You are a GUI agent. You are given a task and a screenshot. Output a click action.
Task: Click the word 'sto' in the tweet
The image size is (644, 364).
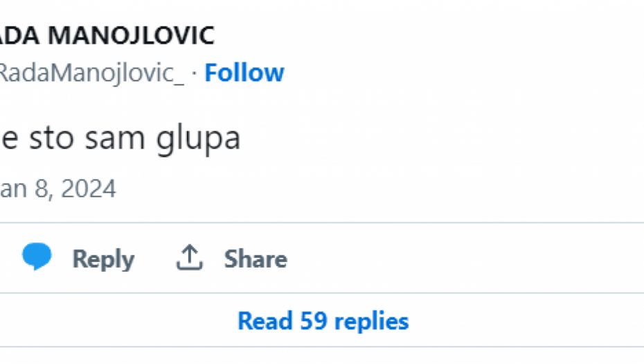(x=53, y=138)
